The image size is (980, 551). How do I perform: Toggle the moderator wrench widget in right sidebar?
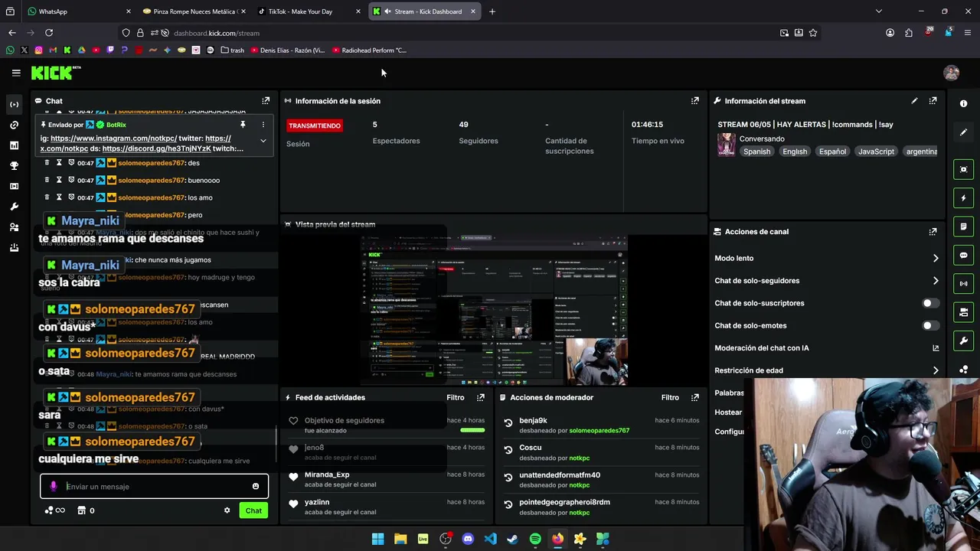964,341
